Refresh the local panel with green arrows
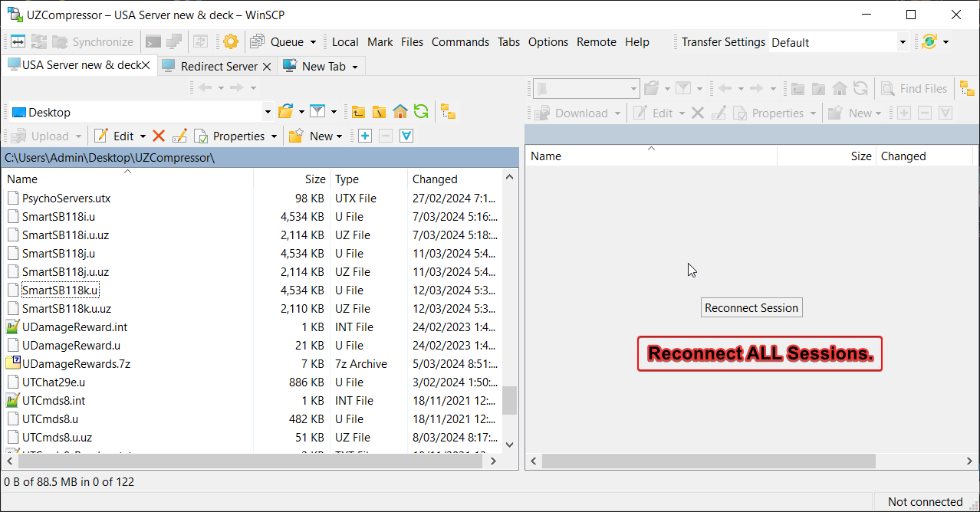 coord(420,112)
